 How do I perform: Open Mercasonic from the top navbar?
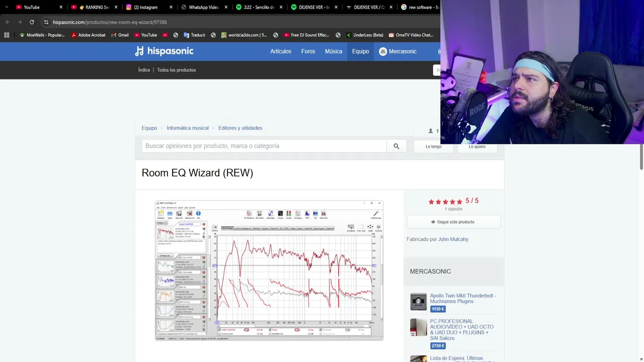tap(398, 51)
